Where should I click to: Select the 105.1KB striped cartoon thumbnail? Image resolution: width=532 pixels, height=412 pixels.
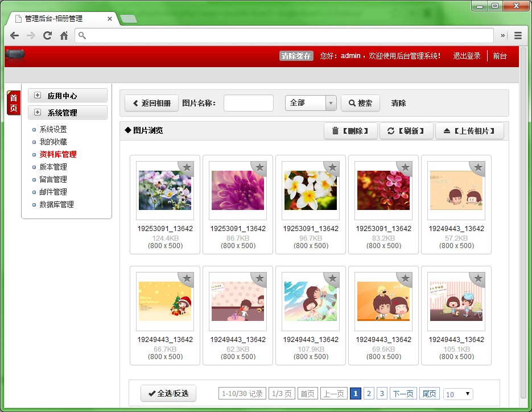pyautogui.click(x=456, y=302)
